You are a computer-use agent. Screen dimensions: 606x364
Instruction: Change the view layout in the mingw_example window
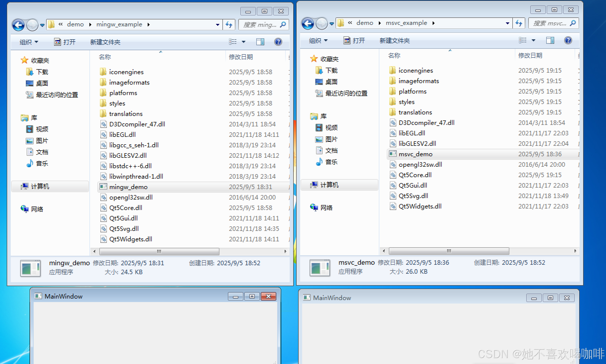[233, 42]
